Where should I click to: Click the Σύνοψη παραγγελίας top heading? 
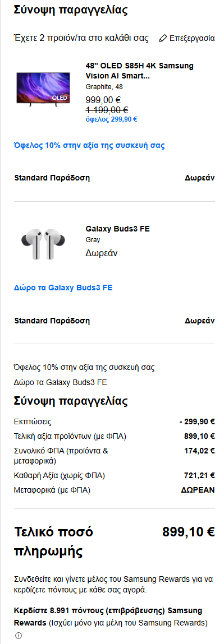click(70, 10)
